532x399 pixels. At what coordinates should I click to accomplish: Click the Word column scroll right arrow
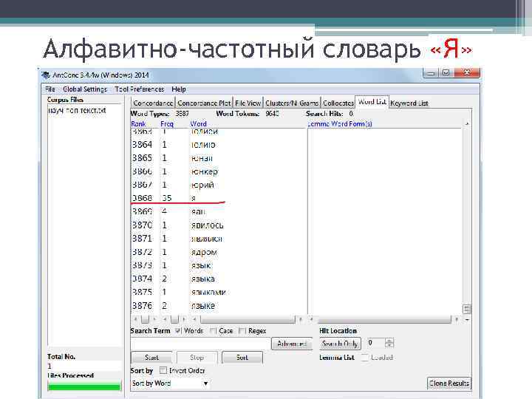[300, 319]
